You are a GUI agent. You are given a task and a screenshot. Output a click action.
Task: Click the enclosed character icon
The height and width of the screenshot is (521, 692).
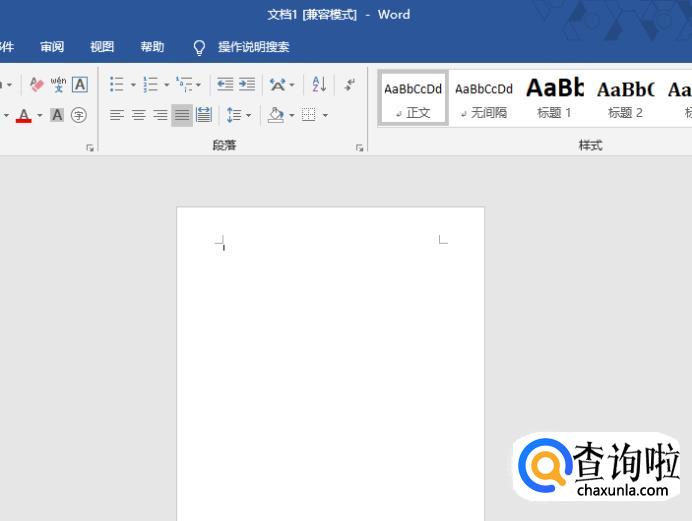[79, 115]
